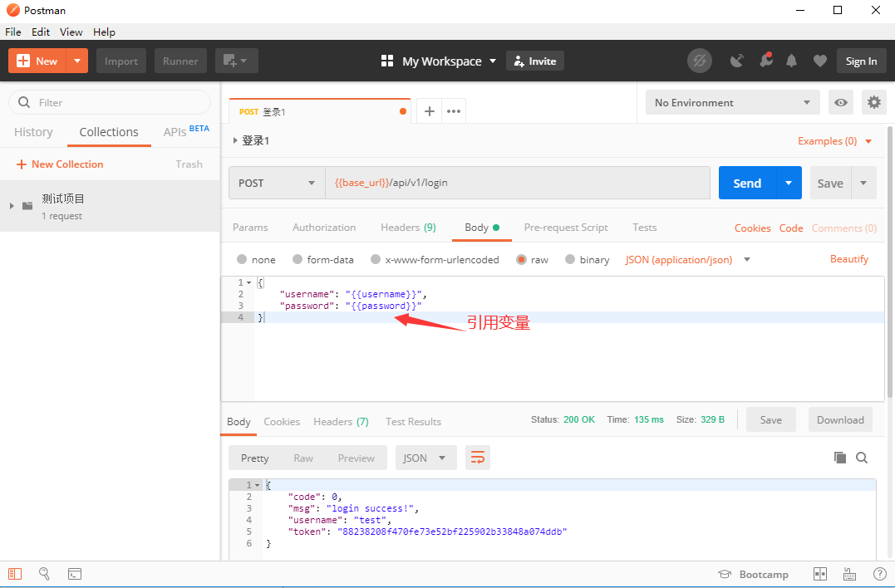Open JSON (application/json) content type dropdown
This screenshot has width=895, height=588.
pyautogui.click(x=688, y=259)
